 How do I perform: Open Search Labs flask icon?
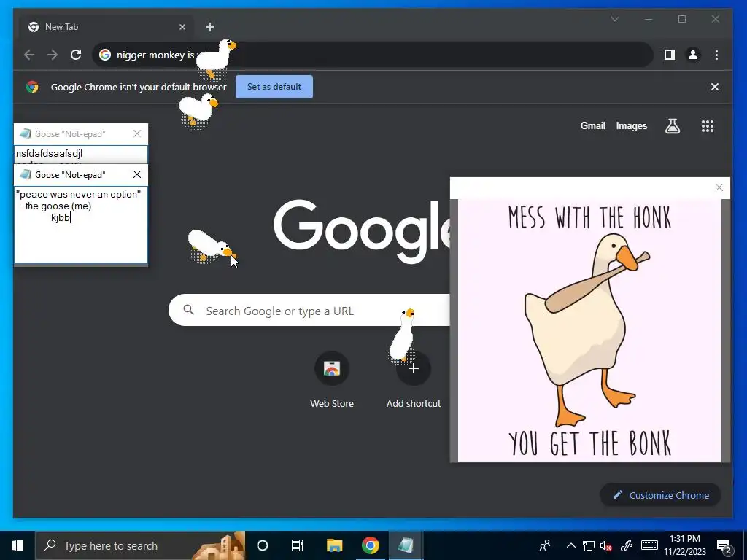click(x=672, y=126)
